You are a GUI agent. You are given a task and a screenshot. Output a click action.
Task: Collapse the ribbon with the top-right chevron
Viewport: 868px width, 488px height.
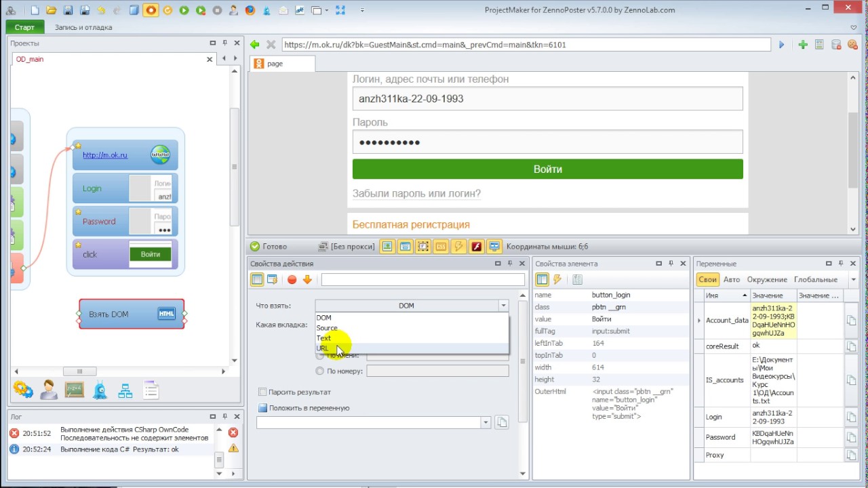click(854, 28)
